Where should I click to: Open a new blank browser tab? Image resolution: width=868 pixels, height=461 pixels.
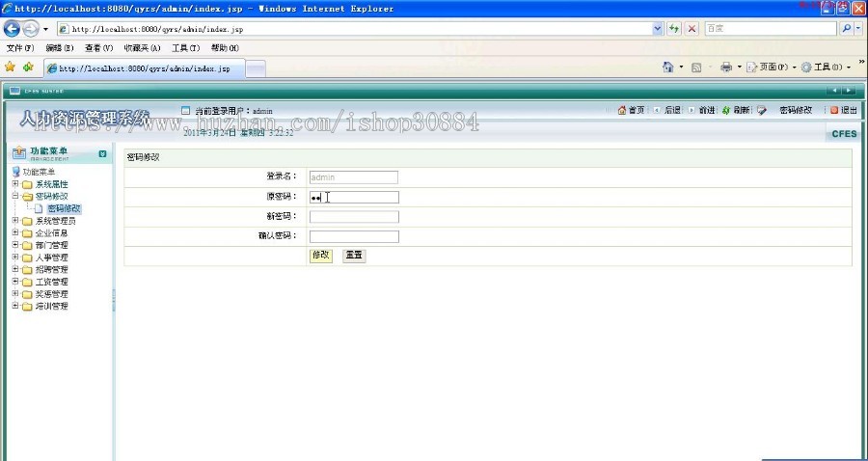pos(256,69)
